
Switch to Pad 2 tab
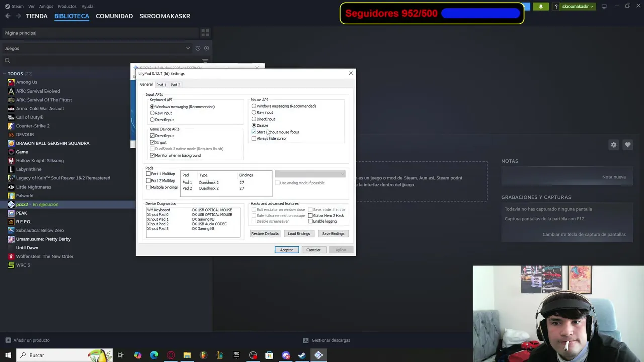[x=175, y=85]
